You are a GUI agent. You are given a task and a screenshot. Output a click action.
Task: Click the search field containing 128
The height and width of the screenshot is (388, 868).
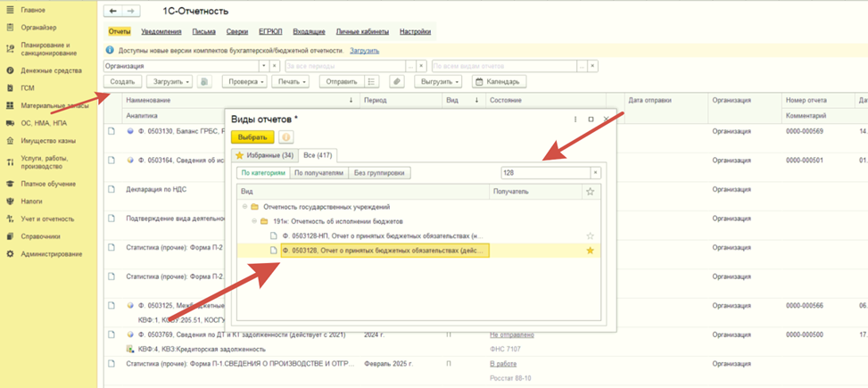coord(545,173)
